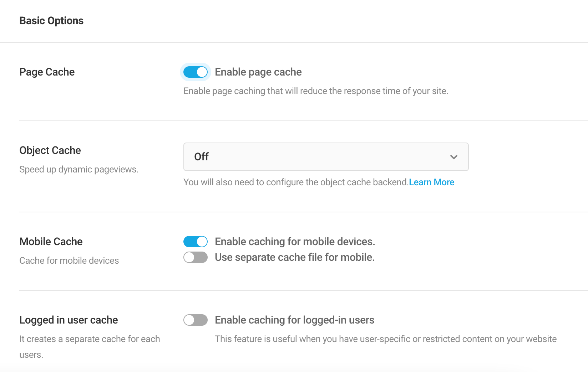Image resolution: width=588 pixels, height=372 pixels.
Task: Click the Enable page cache text label
Action: point(258,72)
